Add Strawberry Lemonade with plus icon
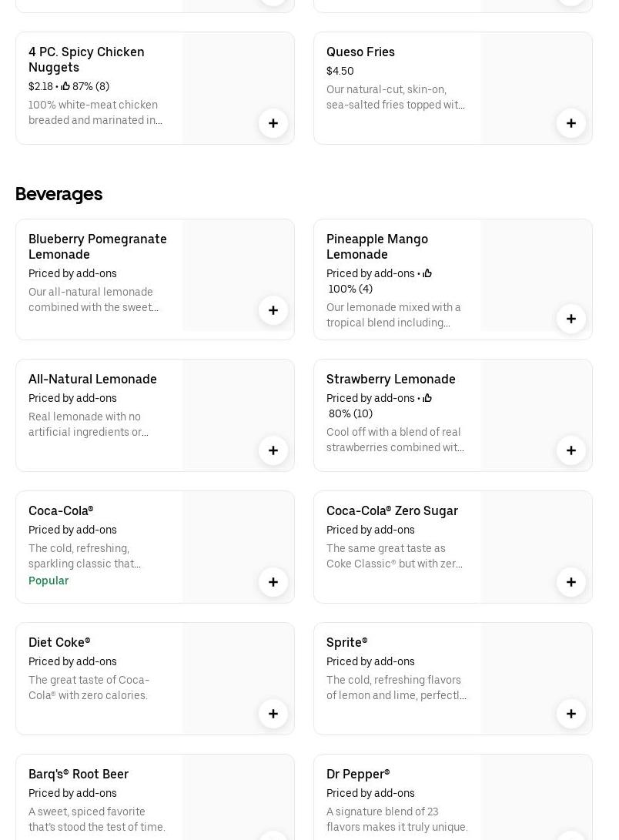619x840 pixels. click(x=571, y=450)
